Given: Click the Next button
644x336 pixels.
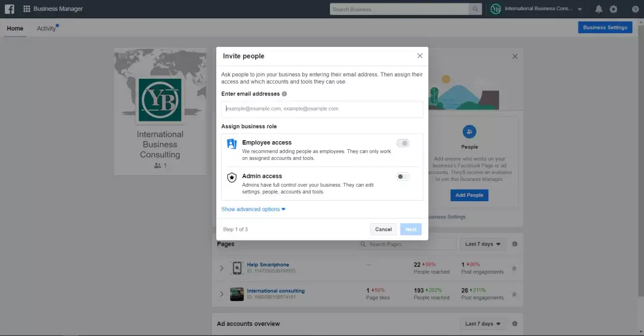Looking at the screenshot, I should point(411,229).
